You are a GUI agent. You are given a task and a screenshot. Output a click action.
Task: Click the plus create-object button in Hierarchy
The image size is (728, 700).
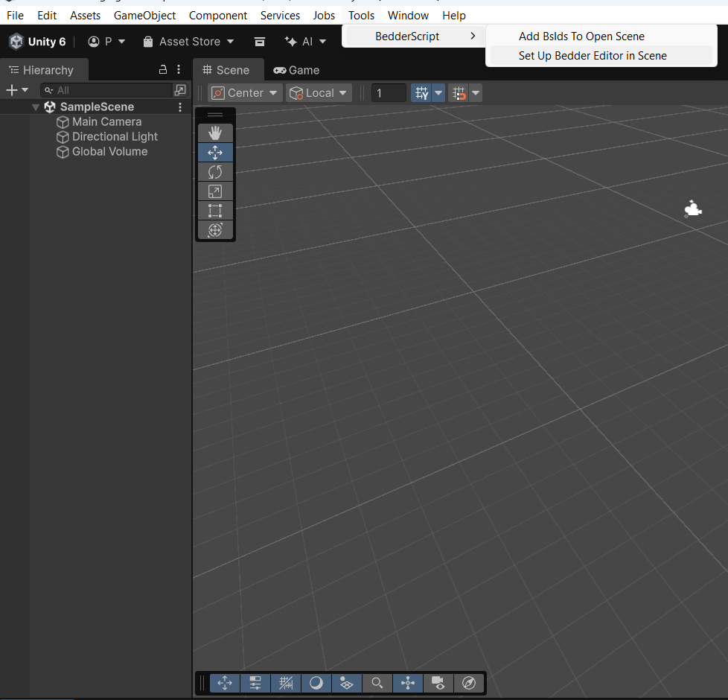(12, 90)
